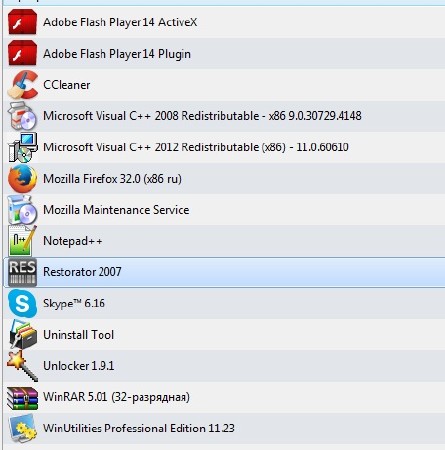Select the 'Skype™ 6.16' entry
The height and width of the screenshot is (450, 445).
click(x=74, y=304)
